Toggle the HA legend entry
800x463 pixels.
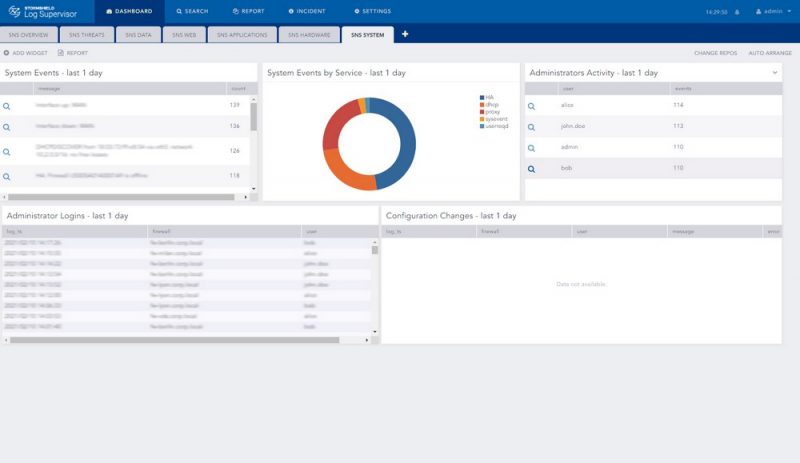pos(487,97)
